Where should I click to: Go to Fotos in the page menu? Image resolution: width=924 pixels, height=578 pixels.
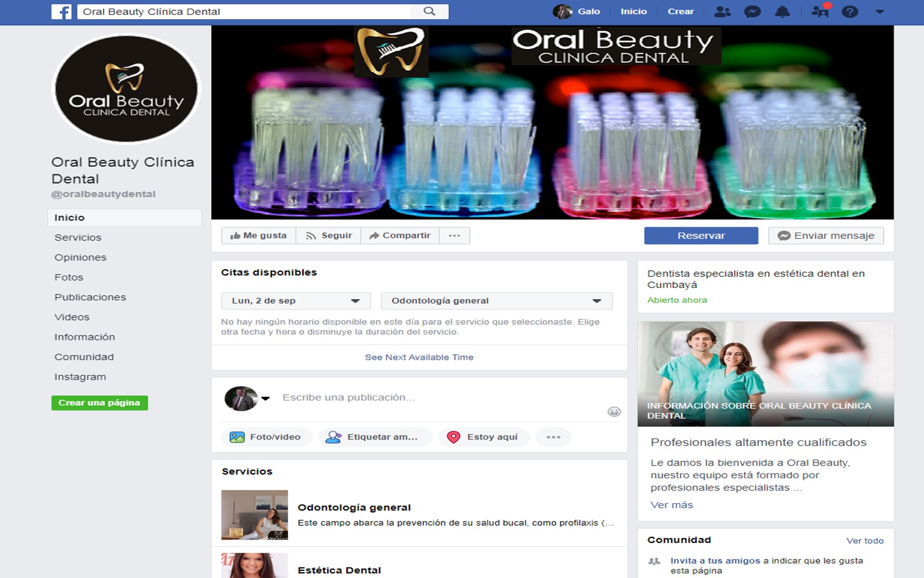[x=69, y=277]
